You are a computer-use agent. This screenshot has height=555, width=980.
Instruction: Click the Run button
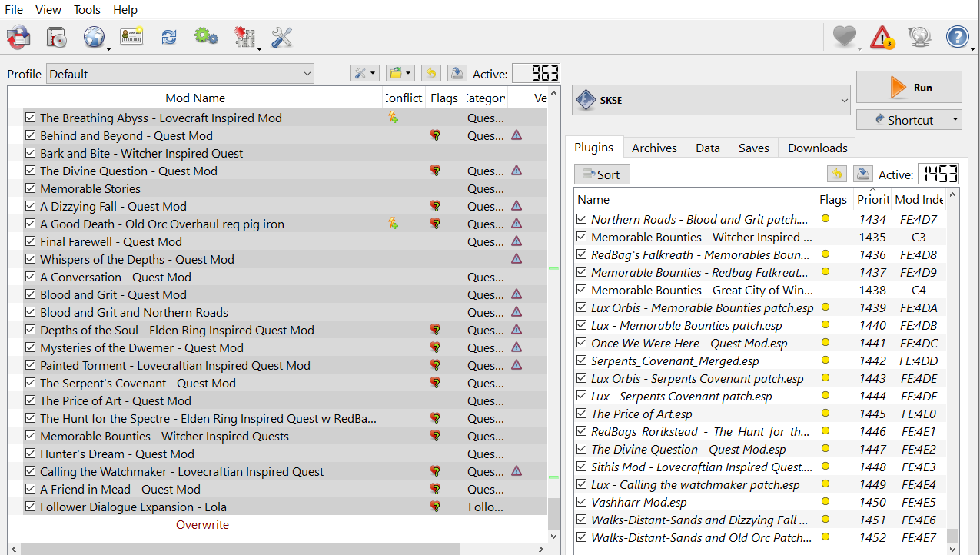[x=909, y=87]
